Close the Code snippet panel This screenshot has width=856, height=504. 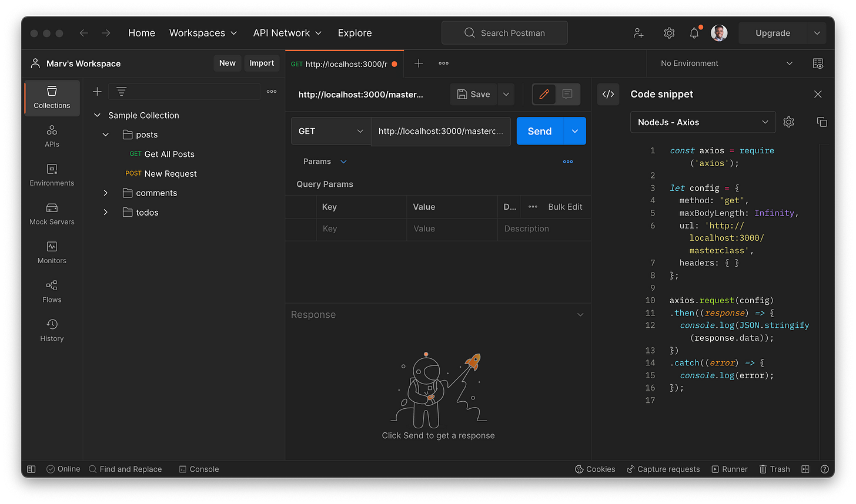818,94
